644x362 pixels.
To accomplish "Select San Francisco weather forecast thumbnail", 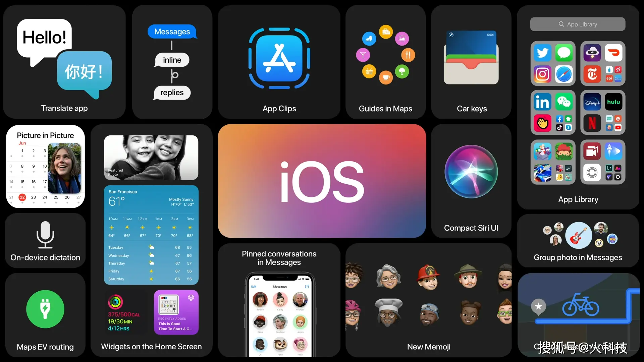I will click(x=151, y=235).
